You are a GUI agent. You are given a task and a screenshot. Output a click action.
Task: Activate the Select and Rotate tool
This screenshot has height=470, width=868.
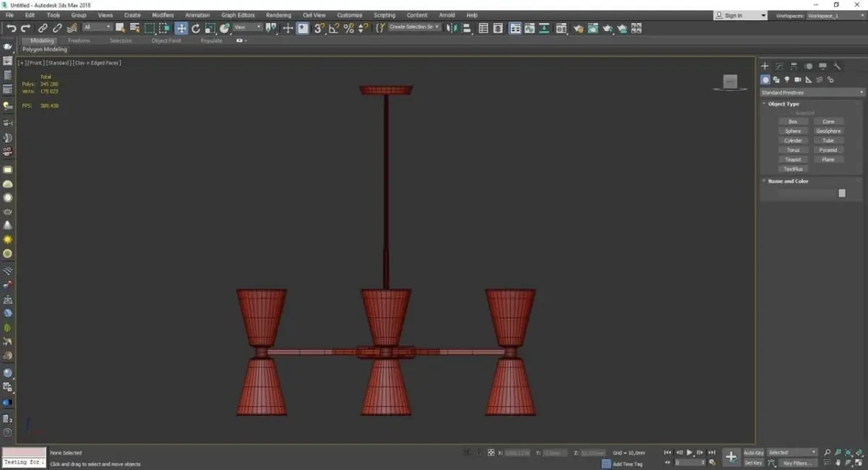(x=195, y=28)
